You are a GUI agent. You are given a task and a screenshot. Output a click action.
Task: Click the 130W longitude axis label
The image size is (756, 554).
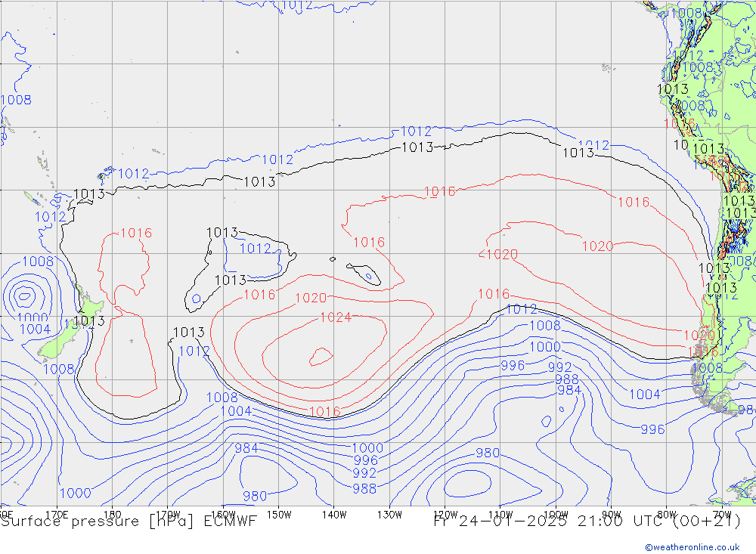click(x=389, y=514)
